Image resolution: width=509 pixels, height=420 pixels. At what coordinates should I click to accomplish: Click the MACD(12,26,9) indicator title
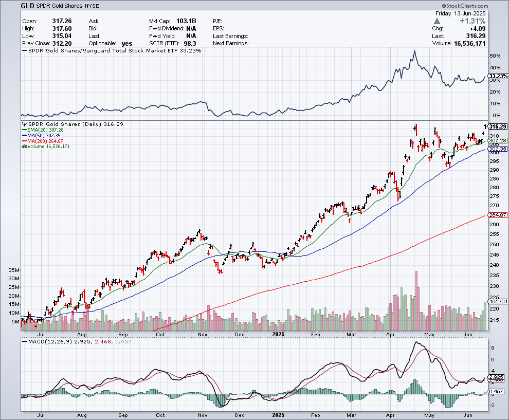47,341
